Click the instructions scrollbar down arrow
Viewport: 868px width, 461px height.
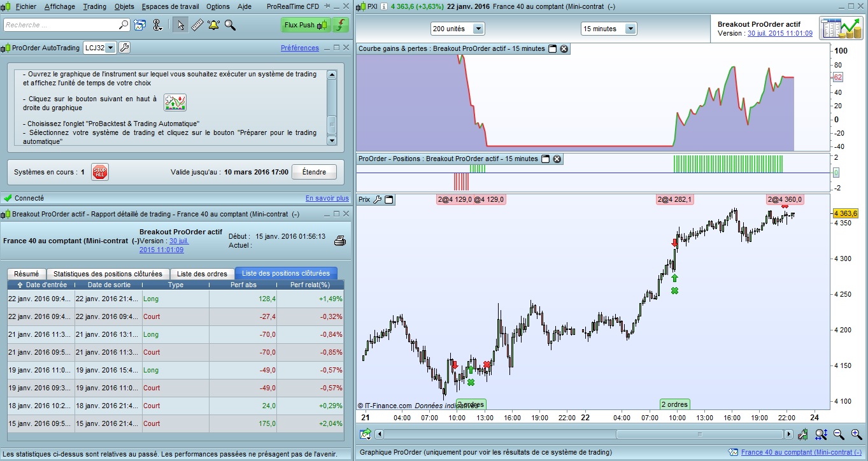pos(331,139)
